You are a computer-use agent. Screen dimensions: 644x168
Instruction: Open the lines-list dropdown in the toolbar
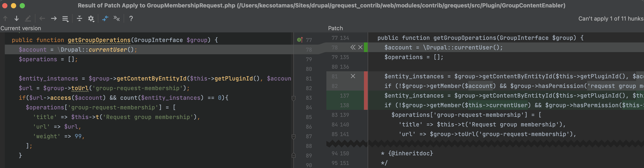pos(65,19)
